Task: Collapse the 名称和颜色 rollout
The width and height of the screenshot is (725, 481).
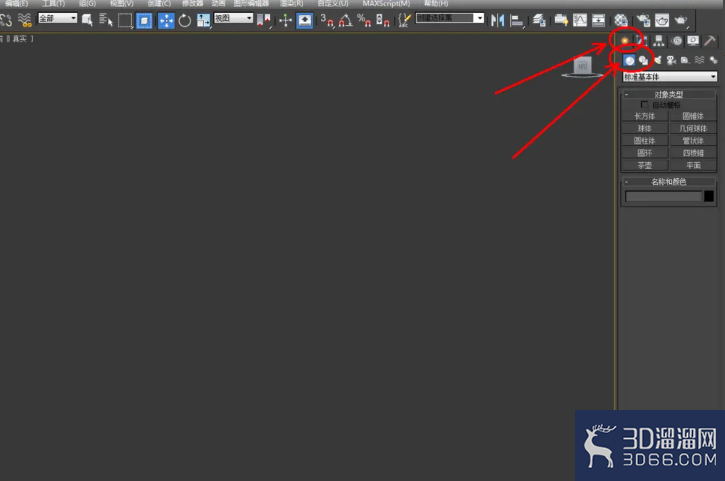Action: (x=669, y=182)
